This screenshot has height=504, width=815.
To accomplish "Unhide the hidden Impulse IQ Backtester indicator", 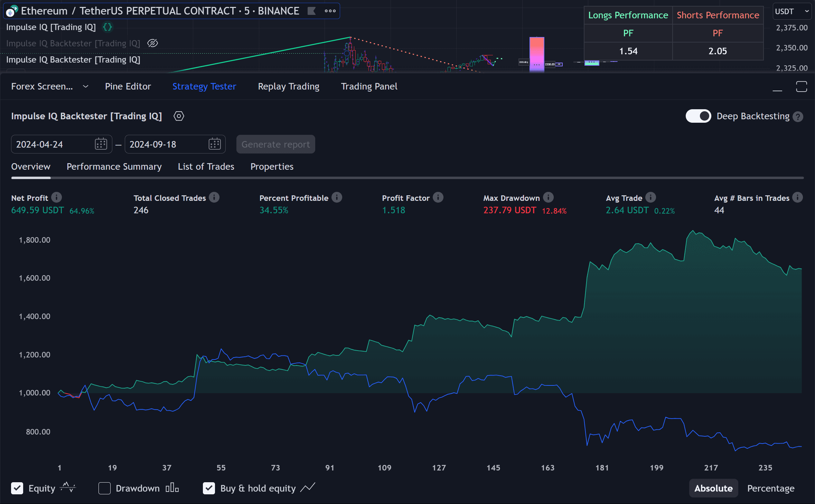I will [x=152, y=43].
